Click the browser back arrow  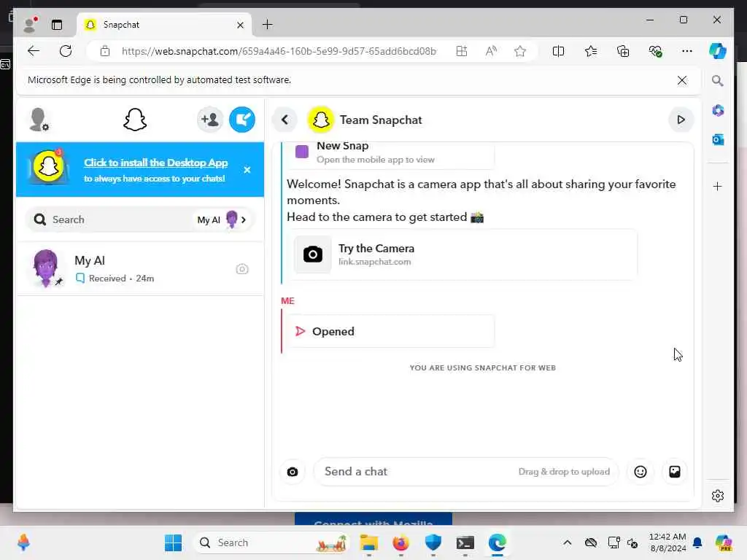34,51
